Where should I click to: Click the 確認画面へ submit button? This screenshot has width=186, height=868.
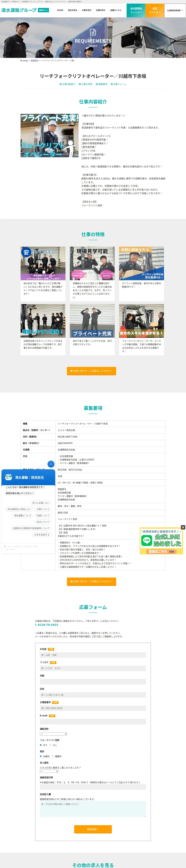click(93, 829)
